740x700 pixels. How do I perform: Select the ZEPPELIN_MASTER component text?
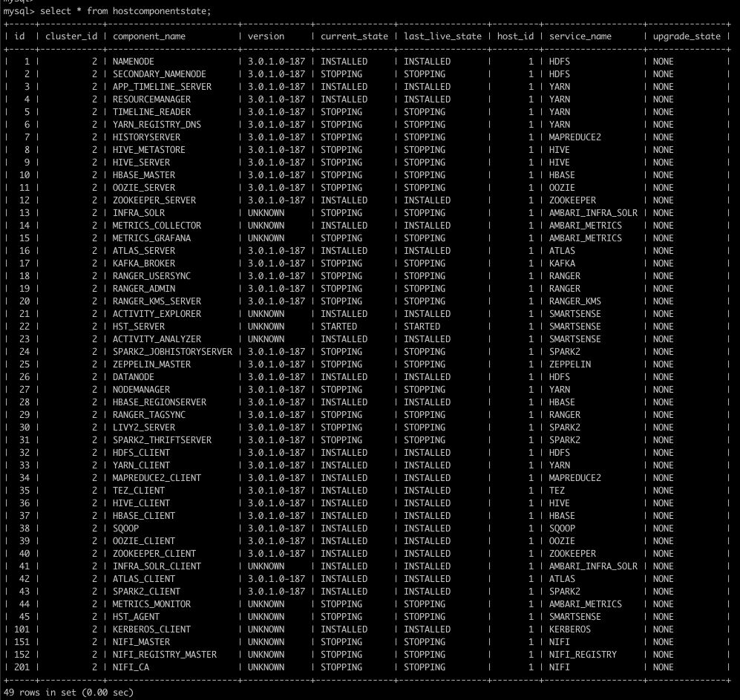(x=151, y=364)
